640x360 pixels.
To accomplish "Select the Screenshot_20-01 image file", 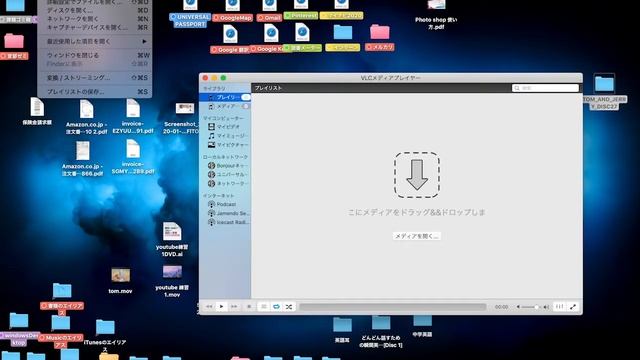I will tap(182, 118).
